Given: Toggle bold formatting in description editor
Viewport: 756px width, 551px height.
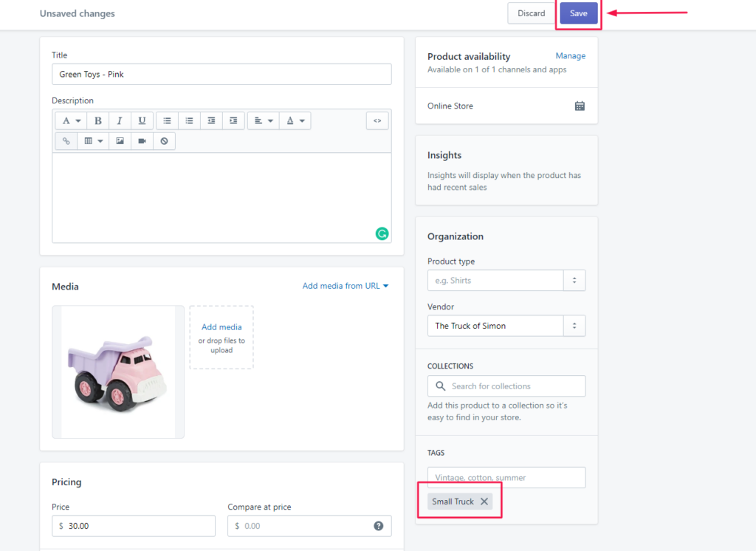Looking at the screenshot, I should (98, 120).
